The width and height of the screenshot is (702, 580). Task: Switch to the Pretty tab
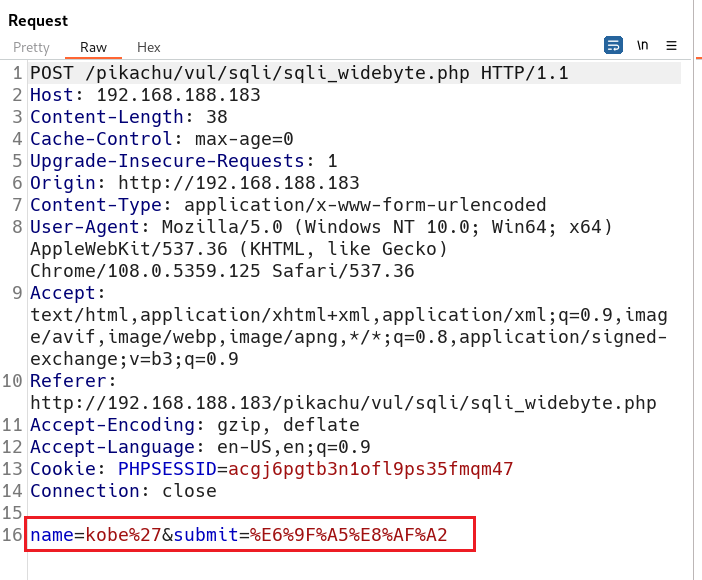point(31,47)
